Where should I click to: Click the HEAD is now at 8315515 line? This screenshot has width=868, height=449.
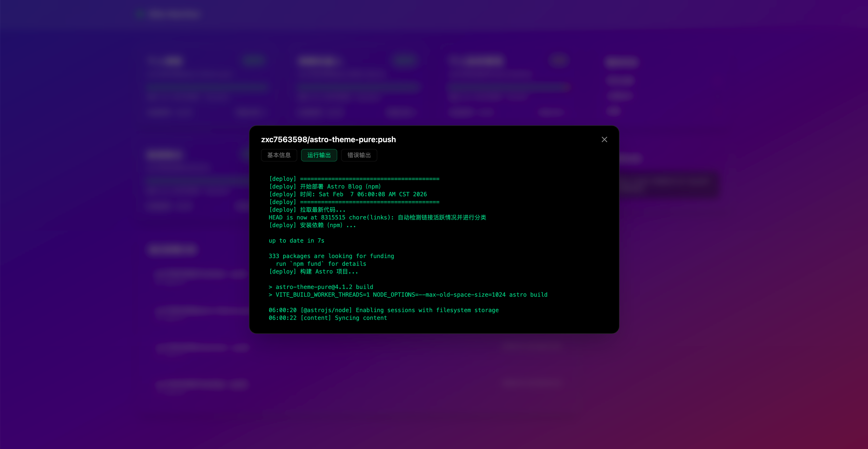click(x=377, y=217)
